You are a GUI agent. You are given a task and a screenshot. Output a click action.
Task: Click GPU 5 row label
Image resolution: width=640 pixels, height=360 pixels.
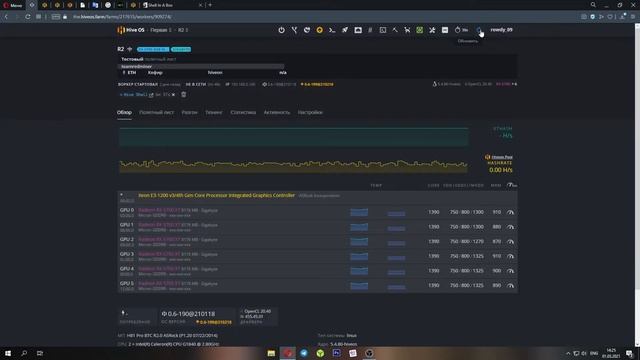127,283
